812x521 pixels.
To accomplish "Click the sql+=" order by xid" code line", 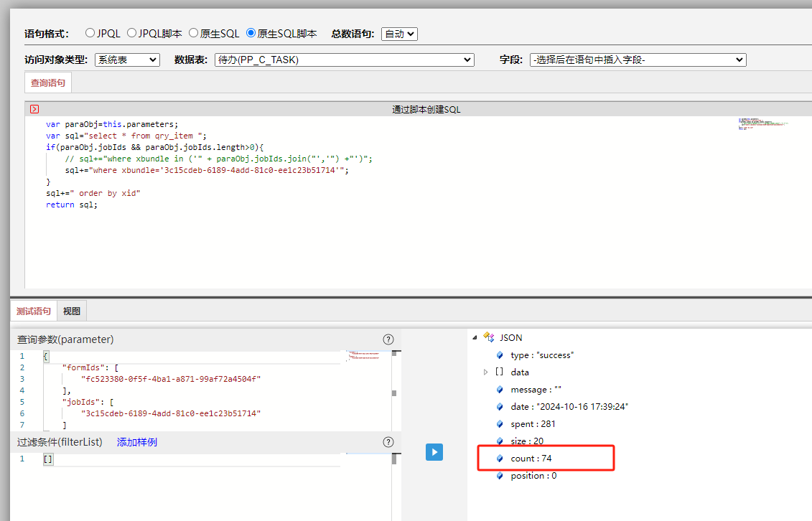I will click(x=93, y=194).
